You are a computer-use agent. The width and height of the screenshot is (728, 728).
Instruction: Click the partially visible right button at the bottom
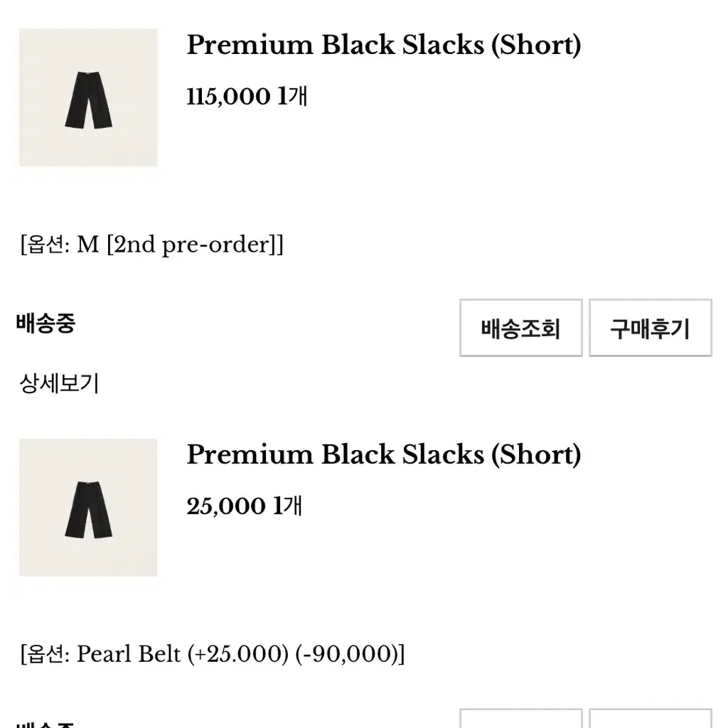pyautogui.click(x=651, y=718)
